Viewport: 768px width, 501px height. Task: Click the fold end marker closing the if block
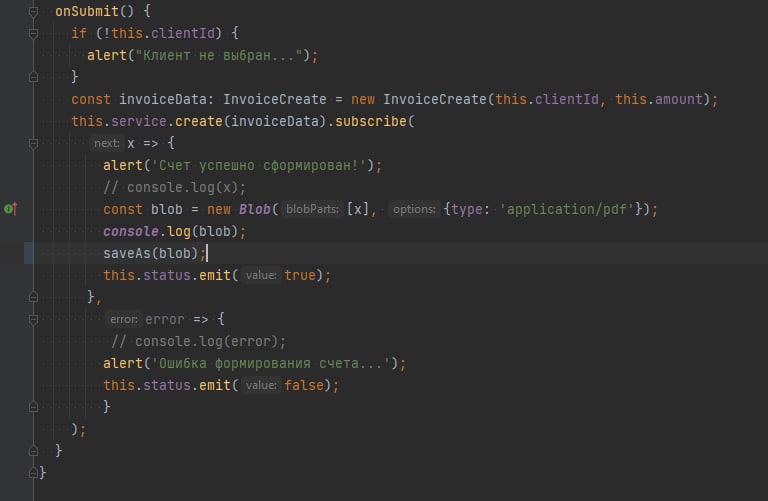tap(33, 77)
